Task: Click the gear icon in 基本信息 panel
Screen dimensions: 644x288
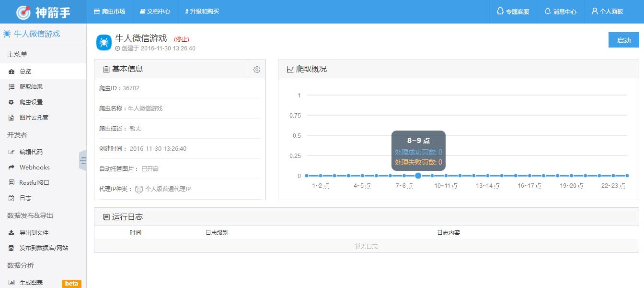Action: coord(257,70)
